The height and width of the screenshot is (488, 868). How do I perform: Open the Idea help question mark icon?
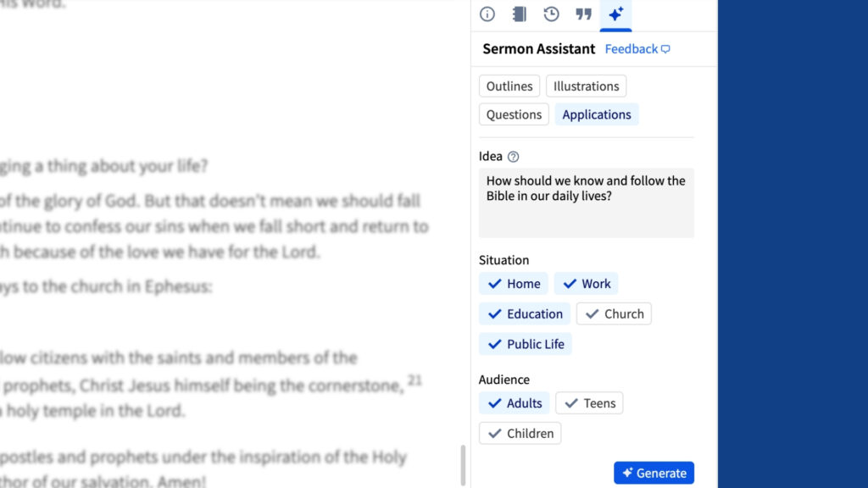click(x=512, y=156)
